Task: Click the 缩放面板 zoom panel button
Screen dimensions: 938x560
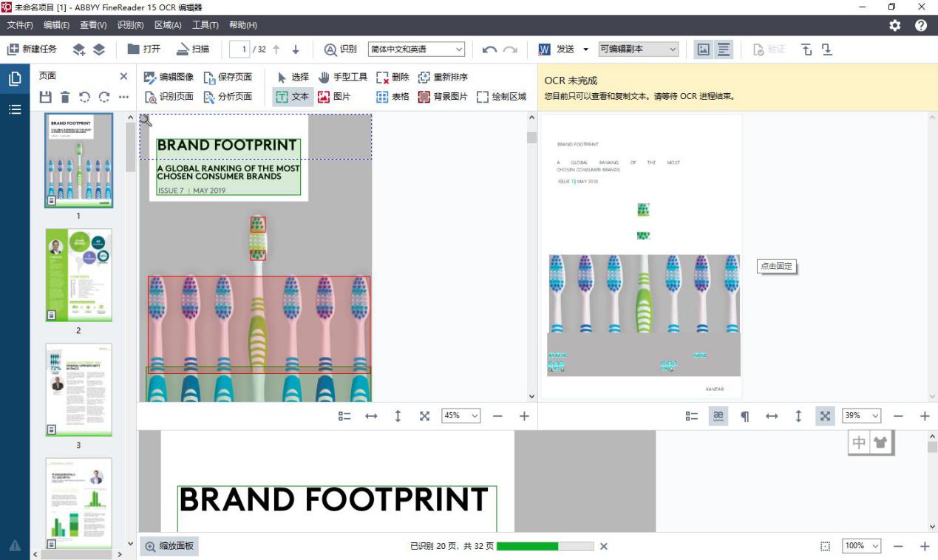Action: click(169, 546)
